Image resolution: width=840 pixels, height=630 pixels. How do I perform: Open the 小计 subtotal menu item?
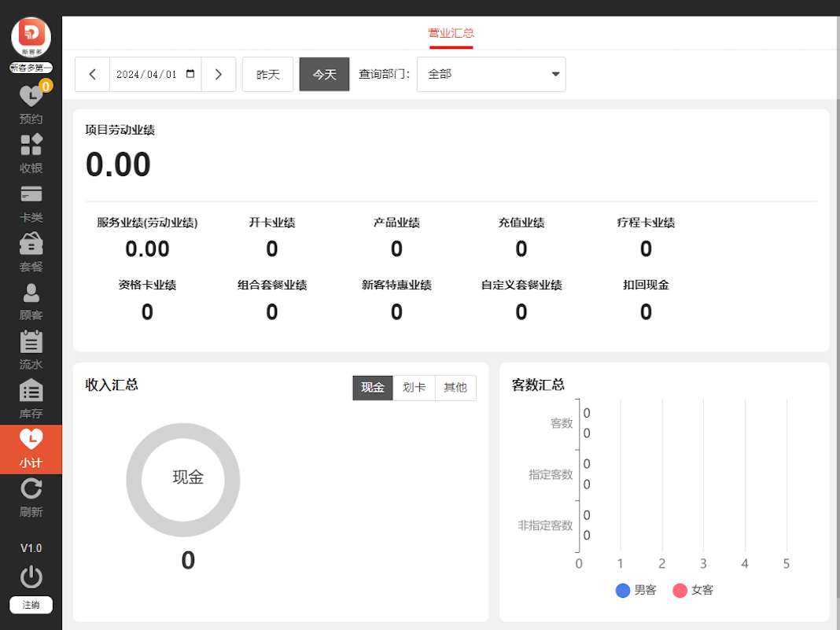pos(31,448)
